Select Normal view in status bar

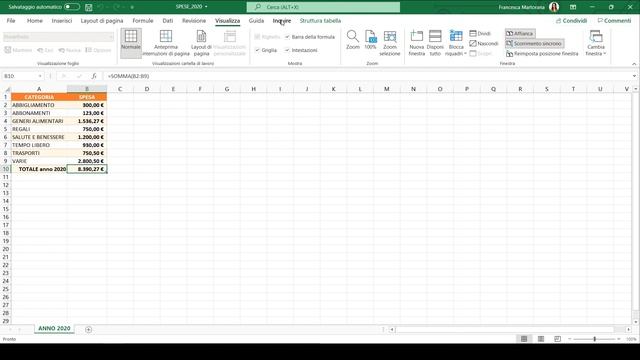click(524, 339)
